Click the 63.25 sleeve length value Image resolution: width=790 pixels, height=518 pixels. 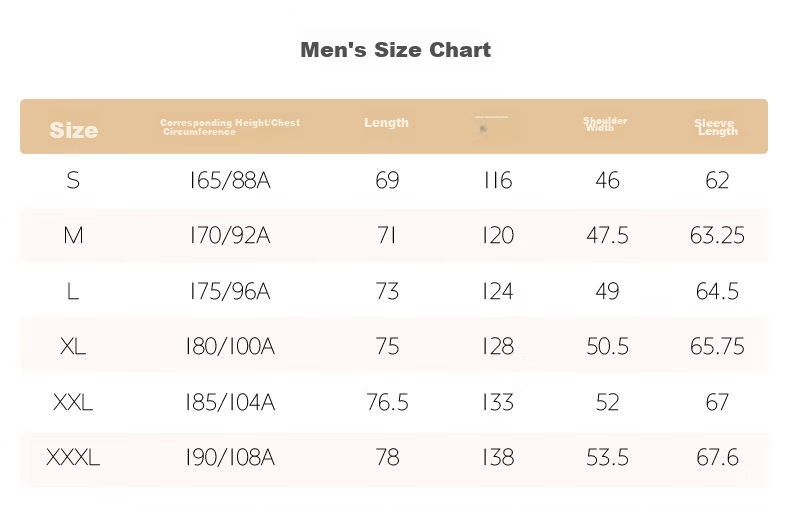click(717, 235)
